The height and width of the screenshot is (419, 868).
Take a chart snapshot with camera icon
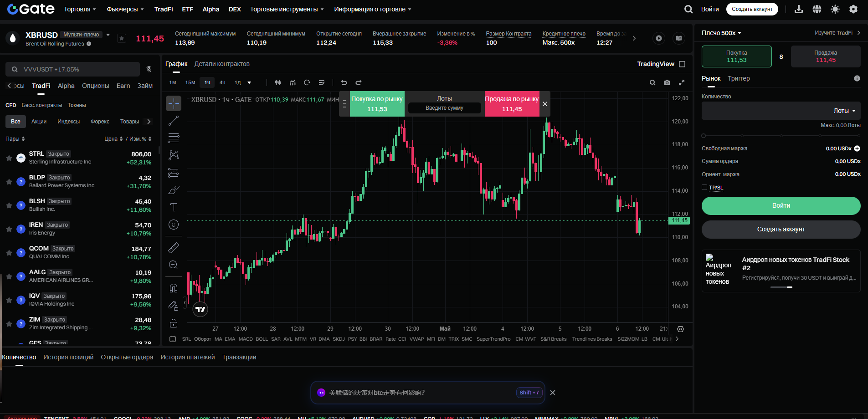[x=667, y=82]
